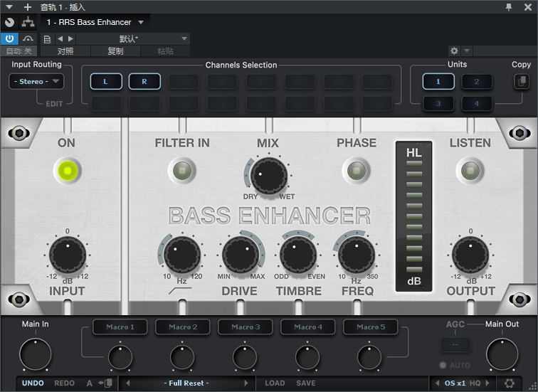Switch to the A/B state A button

tap(89, 383)
